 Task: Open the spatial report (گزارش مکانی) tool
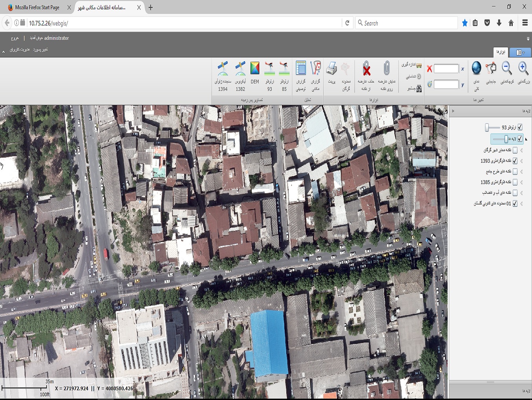(315, 69)
